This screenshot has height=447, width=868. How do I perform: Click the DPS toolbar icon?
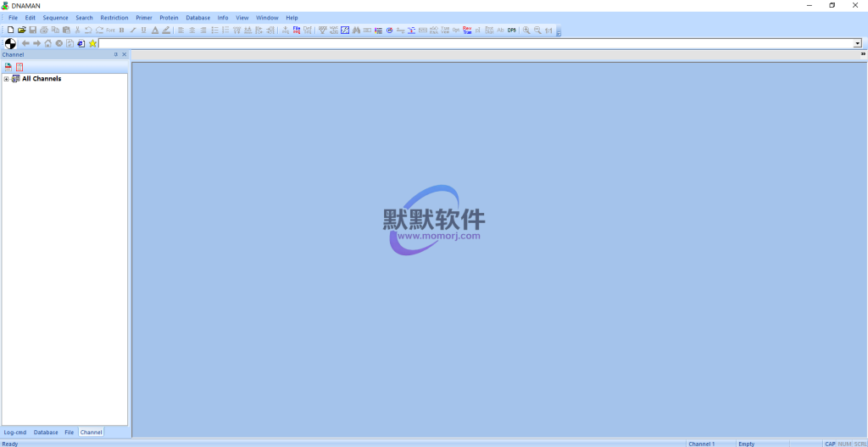click(512, 30)
